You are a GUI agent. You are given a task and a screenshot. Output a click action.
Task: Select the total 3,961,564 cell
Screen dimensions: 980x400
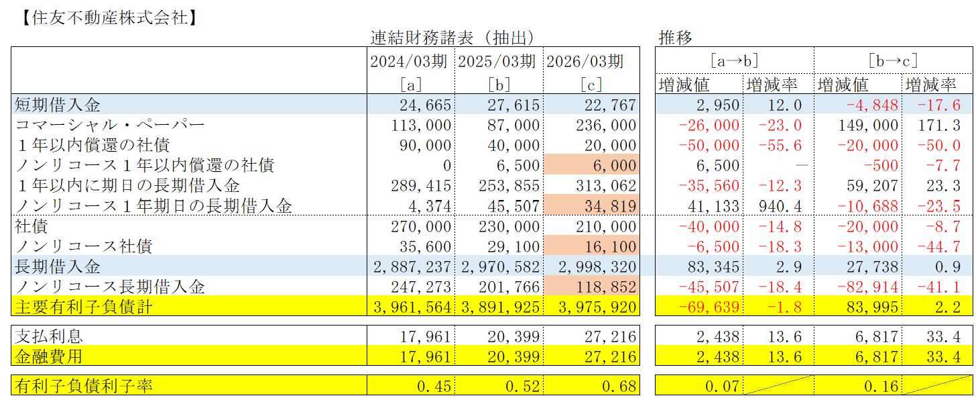point(411,307)
